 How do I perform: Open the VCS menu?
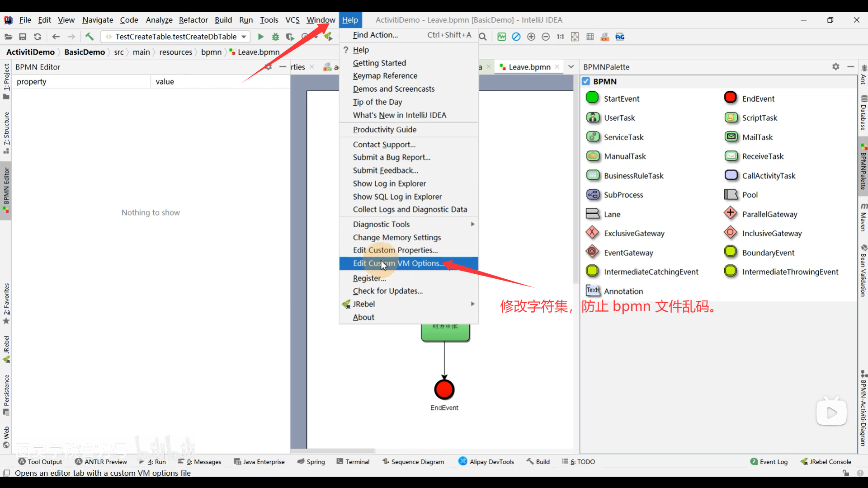pos(292,20)
